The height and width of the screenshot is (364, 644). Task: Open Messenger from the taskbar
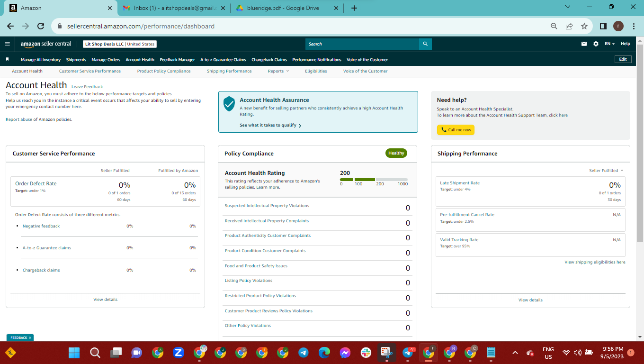[x=345, y=353]
